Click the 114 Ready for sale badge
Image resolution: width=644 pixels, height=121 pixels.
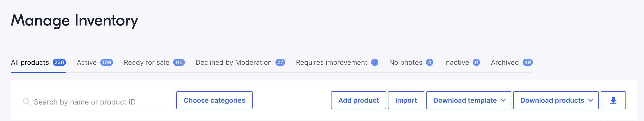tap(179, 62)
